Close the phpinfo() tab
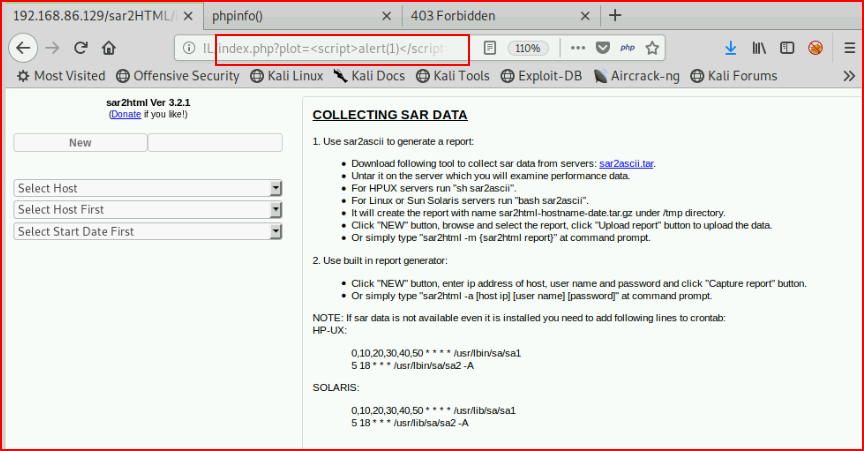The height and width of the screenshot is (451, 864). tap(386, 16)
